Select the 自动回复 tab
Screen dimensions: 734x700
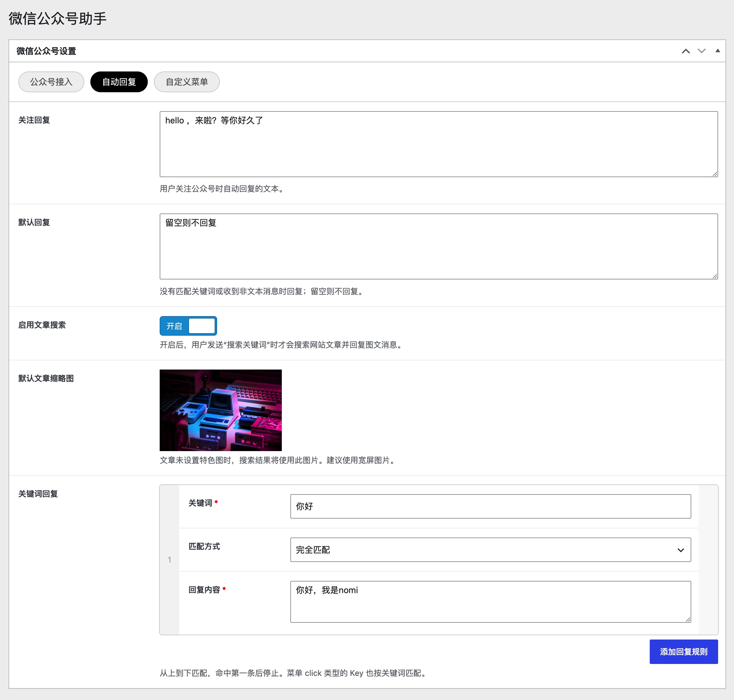[119, 82]
